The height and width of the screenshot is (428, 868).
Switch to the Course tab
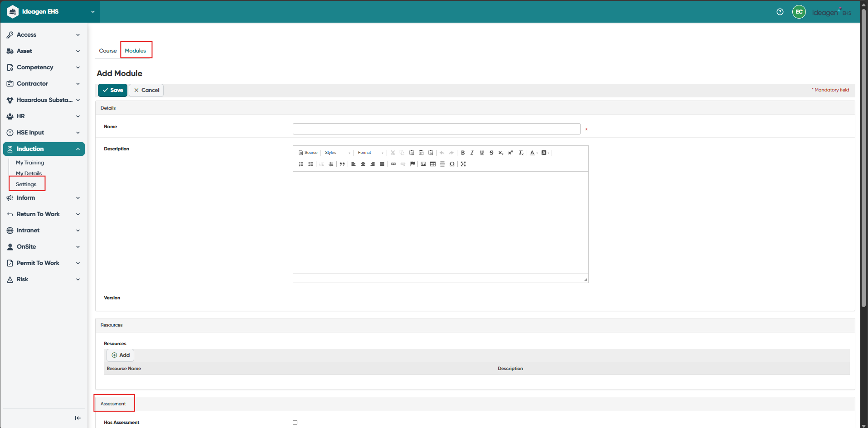click(108, 51)
